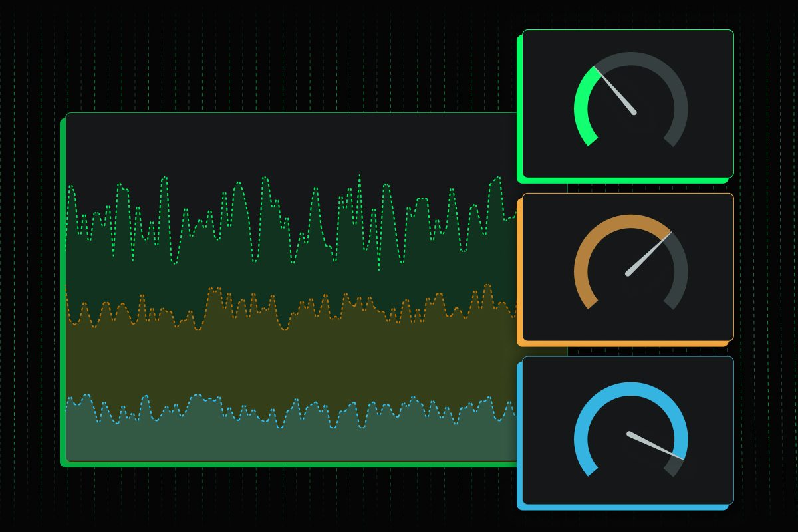The width and height of the screenshot is (798, 532).
Task: Click the pivot point of the orange gauge needle
Action: click(628, 273)
